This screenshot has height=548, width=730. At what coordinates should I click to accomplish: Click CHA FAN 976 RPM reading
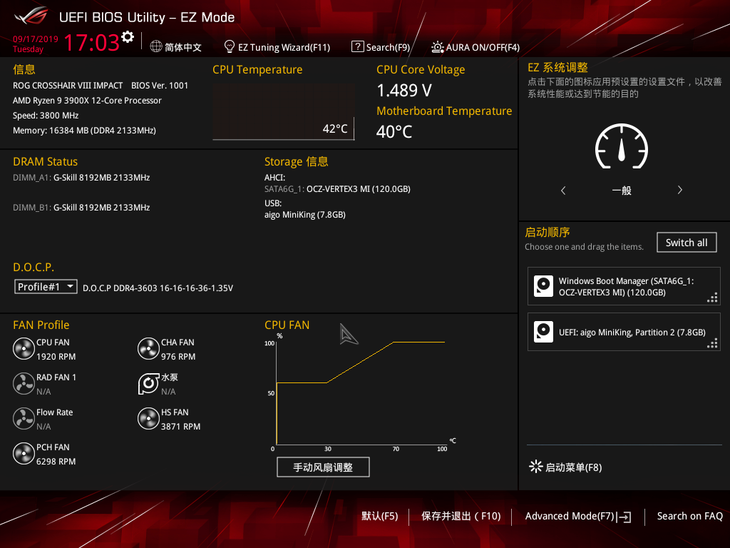coord(178,356)
